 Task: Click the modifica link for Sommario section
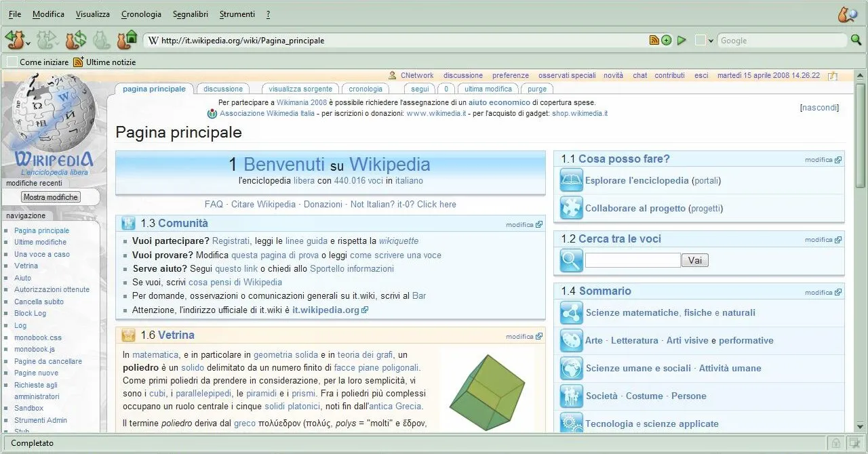click(x=818, y=293)
